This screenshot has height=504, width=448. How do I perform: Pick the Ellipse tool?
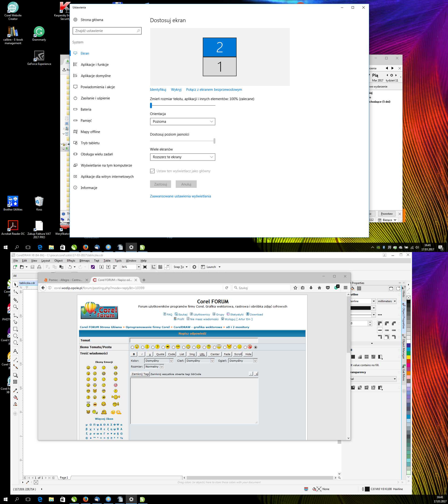pyautogui.click(x=15, y=336)
